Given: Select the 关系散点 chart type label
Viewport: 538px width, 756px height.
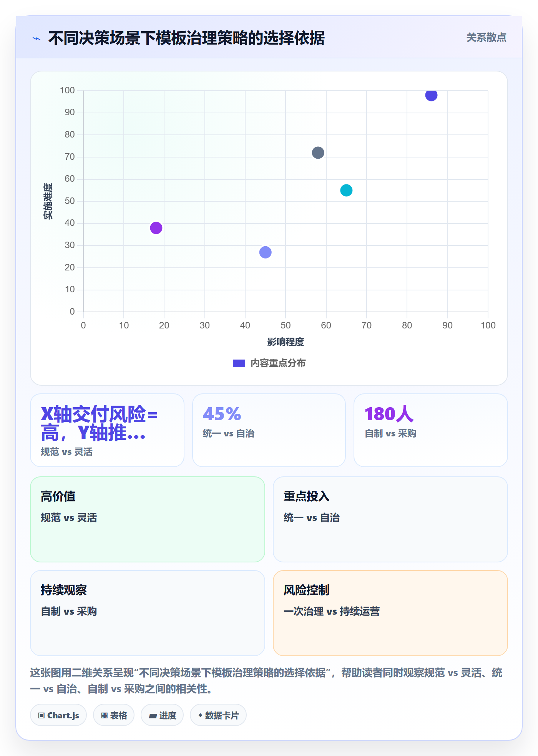Looking at the screenshot, I should click(x=486, y=38).
